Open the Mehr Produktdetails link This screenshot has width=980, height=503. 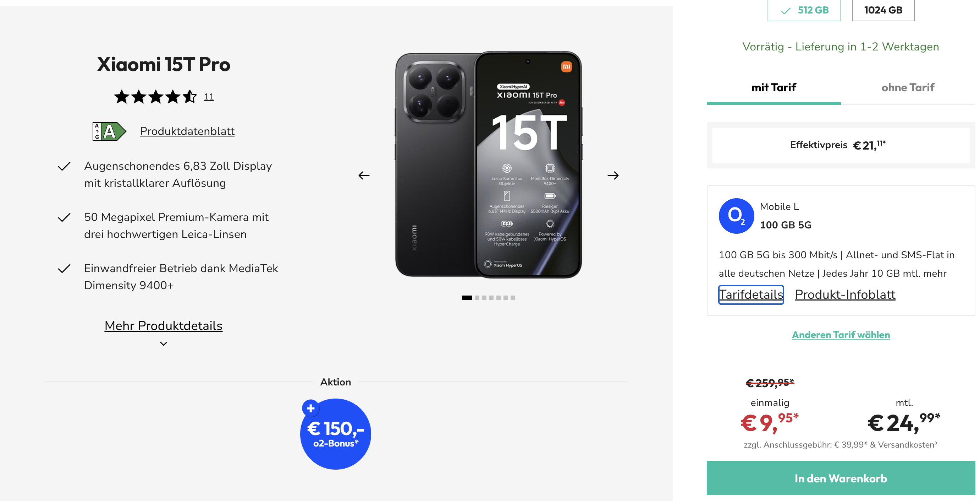[x=164, y=326]
